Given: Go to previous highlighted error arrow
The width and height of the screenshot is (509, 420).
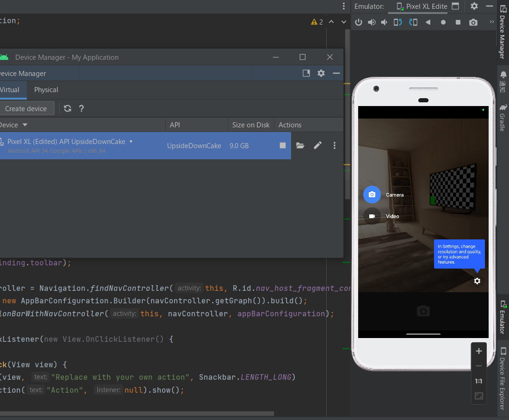Looking at the screenshot, I should (331, 22).
